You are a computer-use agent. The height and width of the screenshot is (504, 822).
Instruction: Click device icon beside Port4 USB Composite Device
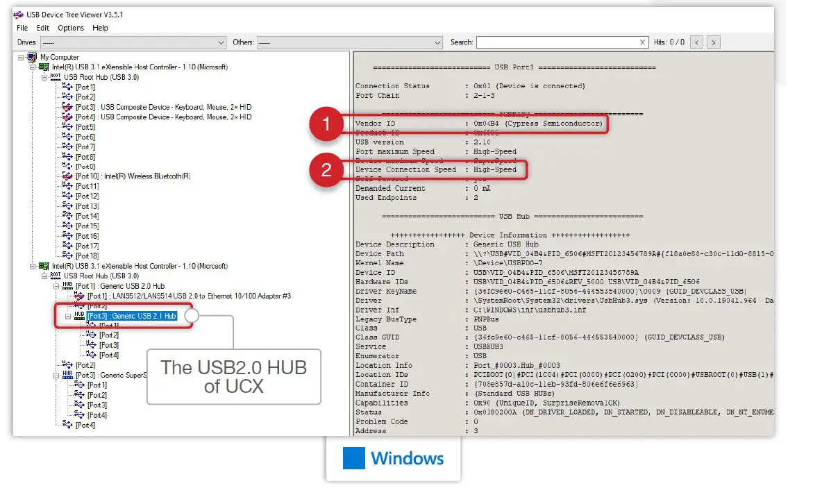pyautogui.click(x=67, y=117)
